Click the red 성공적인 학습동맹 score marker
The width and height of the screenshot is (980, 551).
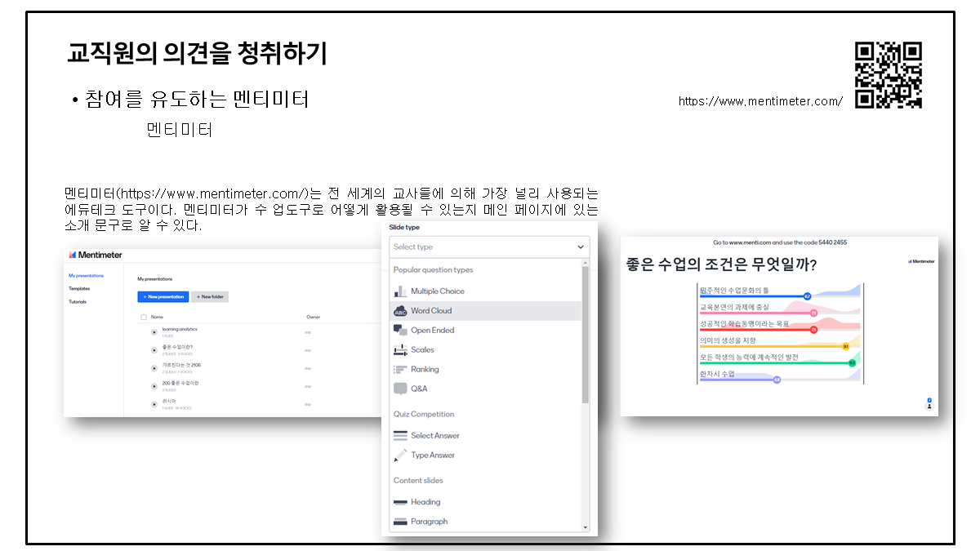(x=813, y=330)
